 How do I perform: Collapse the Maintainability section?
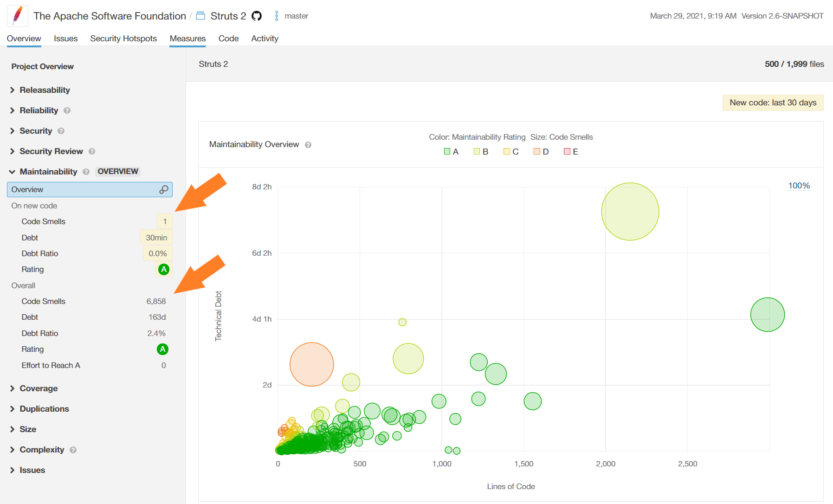44,172
